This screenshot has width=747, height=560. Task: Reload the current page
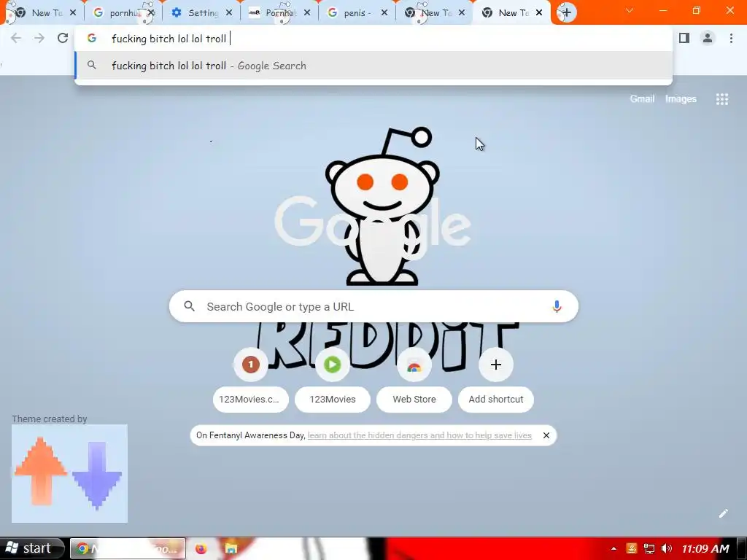point(63,38)
